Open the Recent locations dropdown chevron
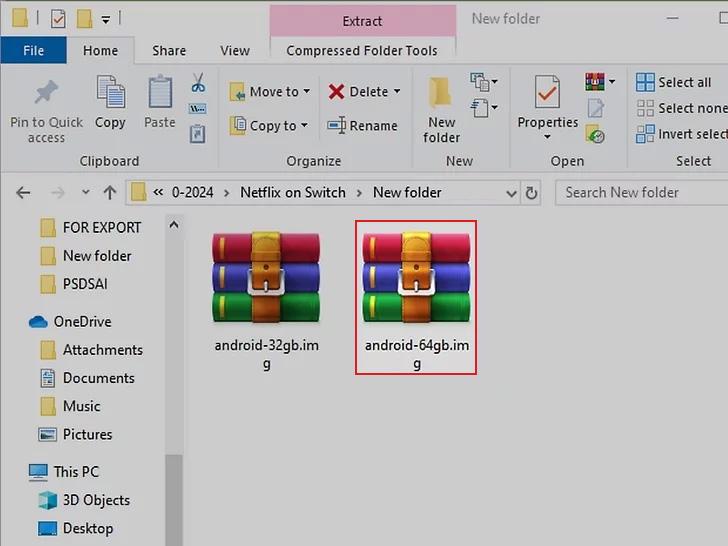The width and height of the screenshot is (728, 546). click(85, 191)
